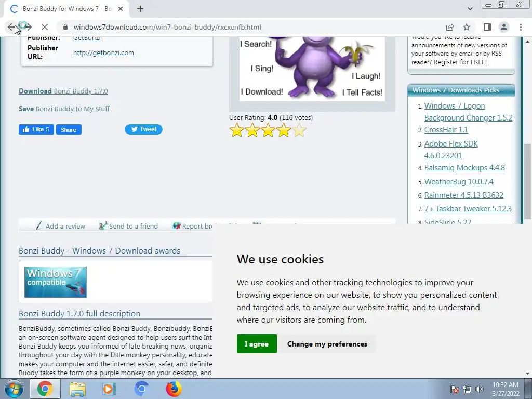Save Bonzi Buddy to My Stuff
Image resolution: width=532 pixels, height=399 pixels.
[x=64, y=109]
